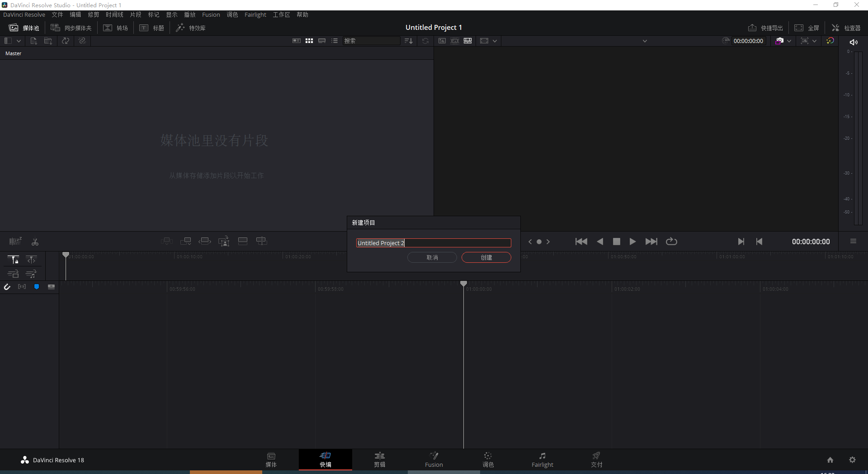Click the boring detector icon

pyautogui.click(x=15, y=242)
